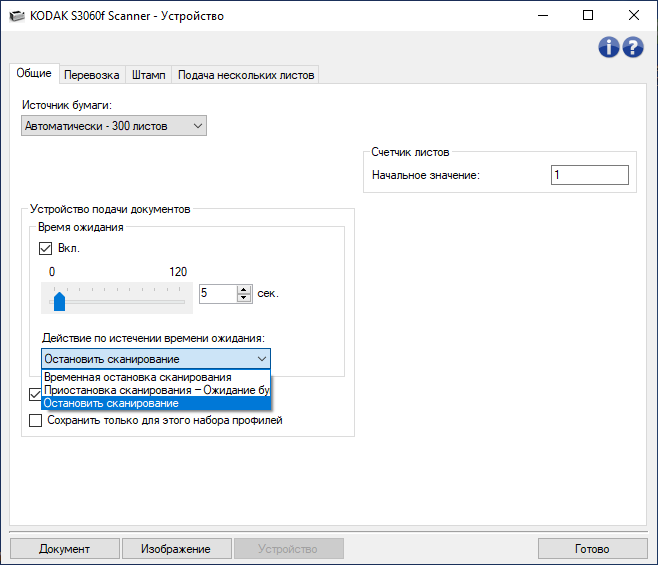658x565 pixels.
Task: Click the Готово button
Action: click(592, 549)
